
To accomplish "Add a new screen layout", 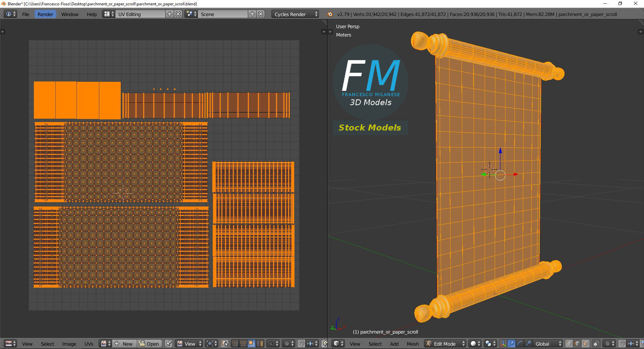I will 170,14.
